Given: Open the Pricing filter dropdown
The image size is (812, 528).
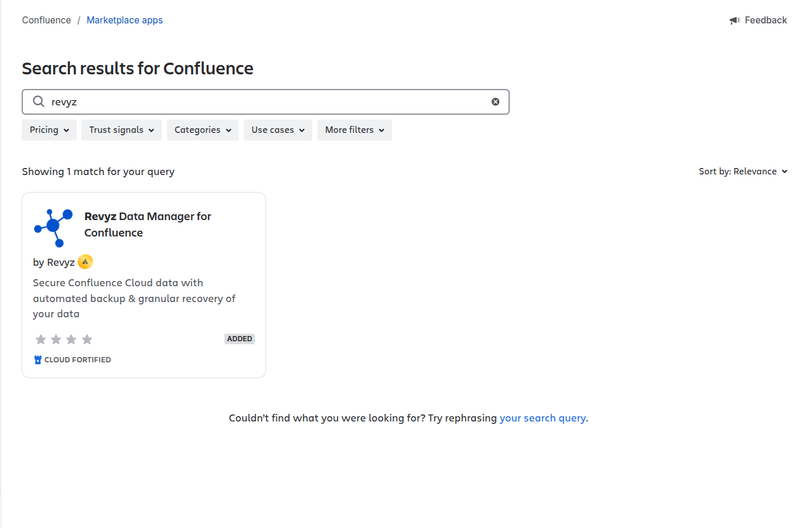Looking at the screenshot, I should (49, 130).
